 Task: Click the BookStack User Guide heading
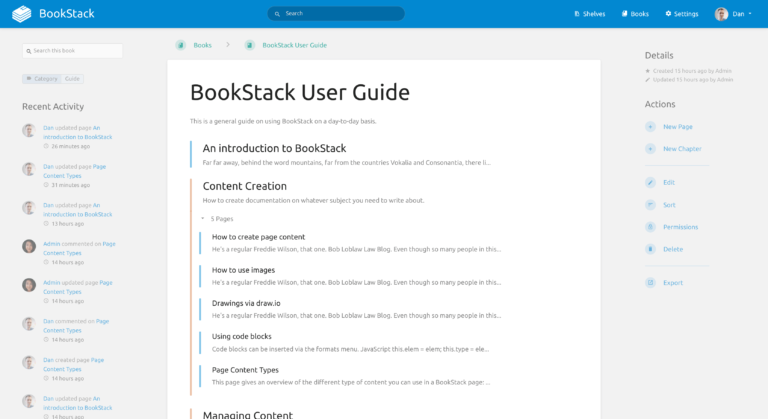(x=300, y=92)
